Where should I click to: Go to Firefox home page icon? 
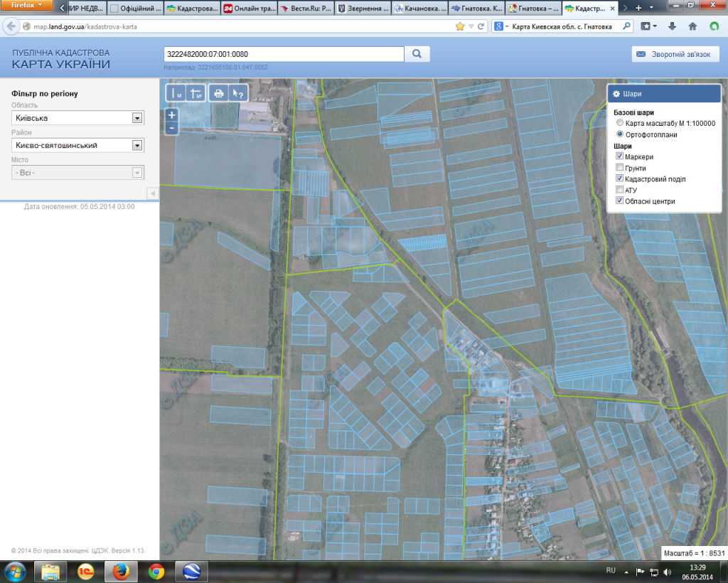692,26
